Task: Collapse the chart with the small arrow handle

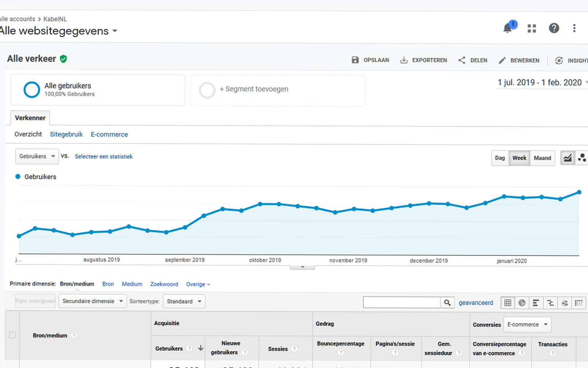Action: pyautogui.click(x=302, y=267)
